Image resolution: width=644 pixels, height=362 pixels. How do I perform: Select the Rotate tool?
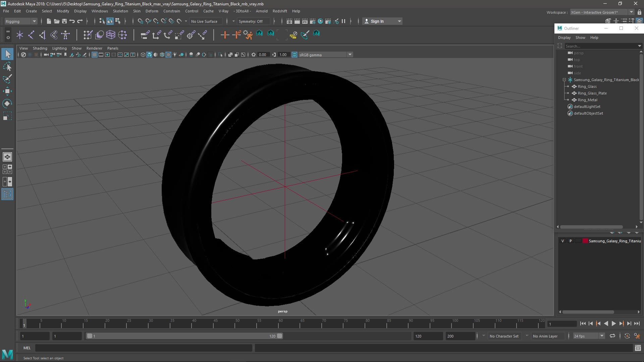pyautogui.click(x=7, y=104)
